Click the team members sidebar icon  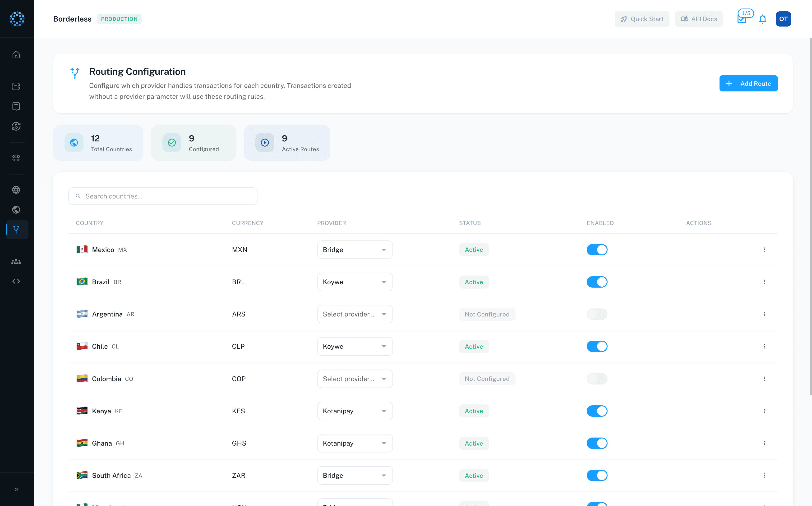pyautogui.click(x=16, y=261)
